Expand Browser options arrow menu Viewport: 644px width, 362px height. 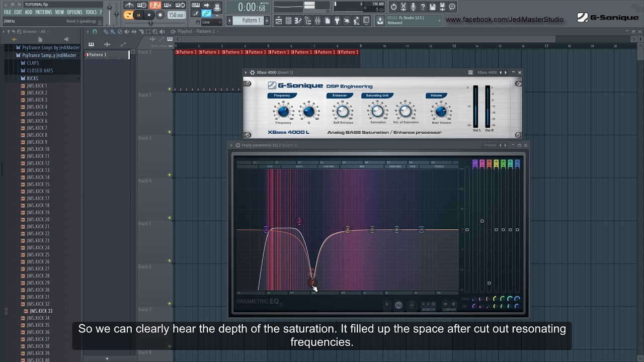click(x=5, y=31)
